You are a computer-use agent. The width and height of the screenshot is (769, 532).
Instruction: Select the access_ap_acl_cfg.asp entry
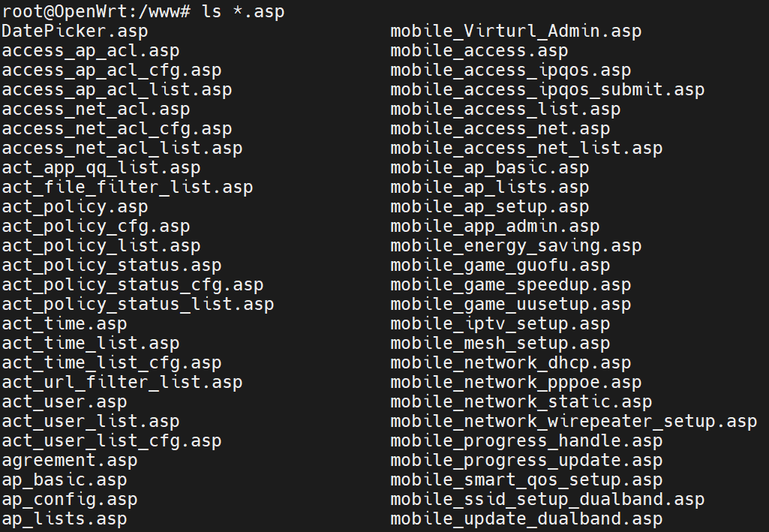pos(111,71)
